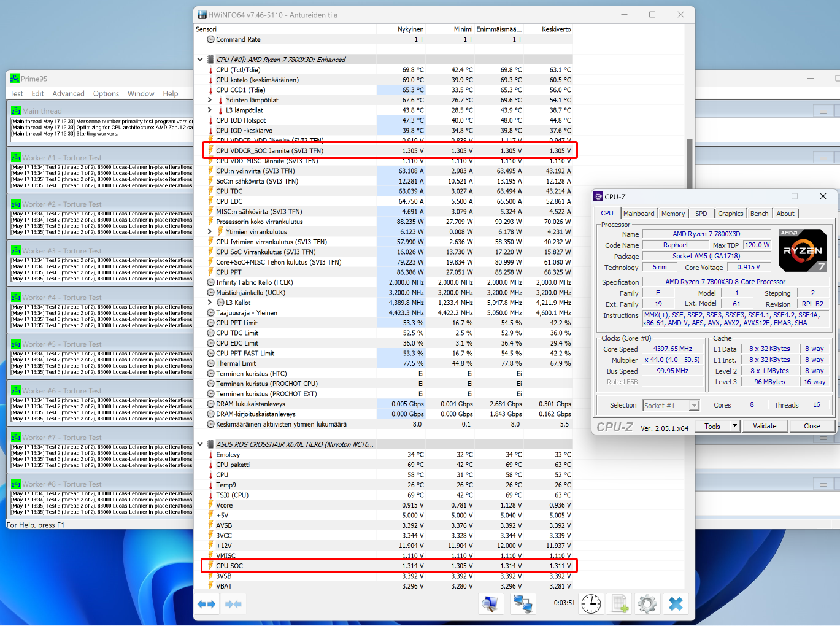Select the CPU TDC Limit sensor row
The image size is (840, 626).
click(389, 333)
